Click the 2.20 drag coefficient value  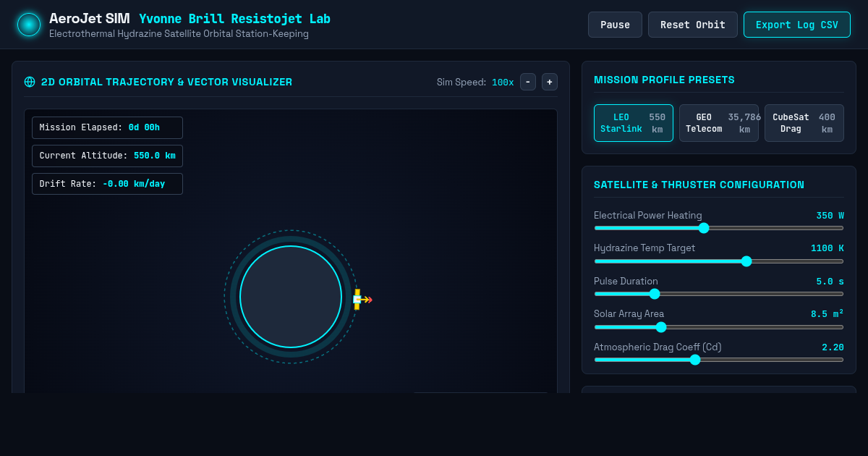(833, 347)
